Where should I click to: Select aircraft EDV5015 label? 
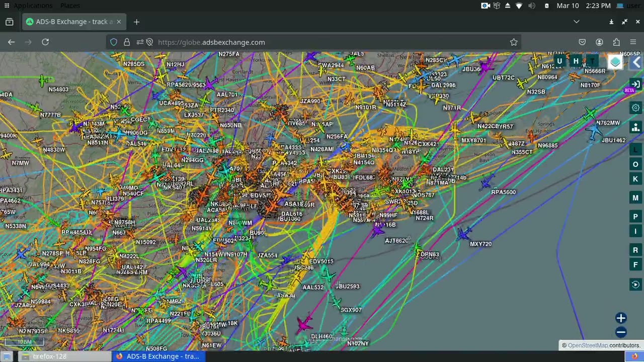click(321, 261)
